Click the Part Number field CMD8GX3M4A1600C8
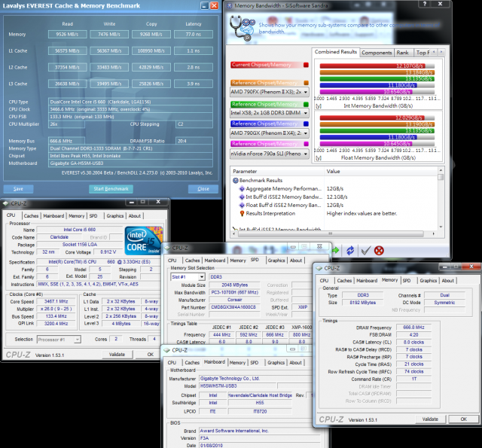 [x=234, y=307]
